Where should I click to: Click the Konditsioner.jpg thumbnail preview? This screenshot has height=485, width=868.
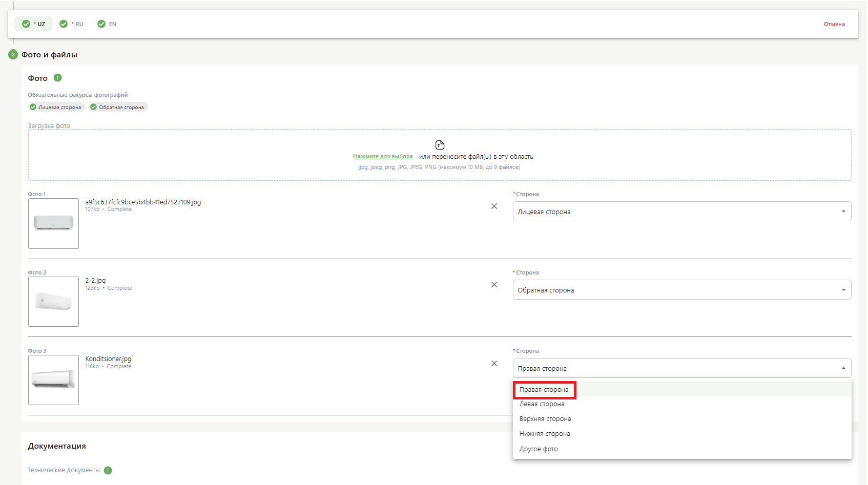[53, 380]
